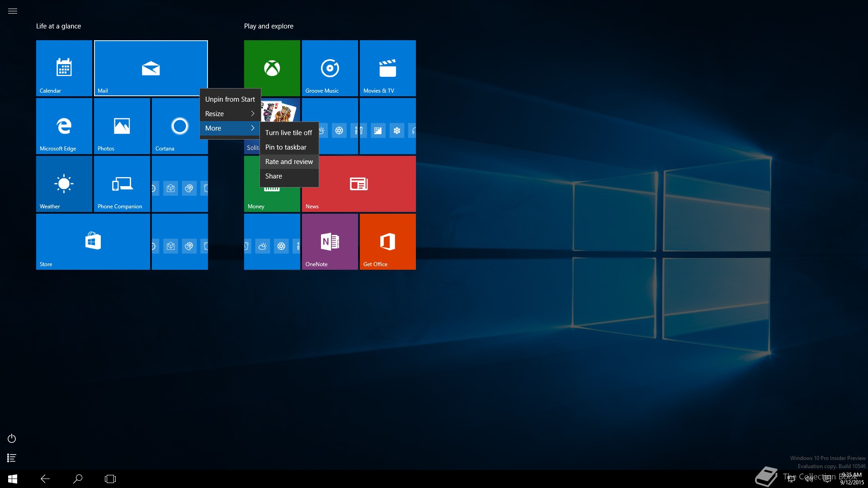Choose Turn live tile off
The image size is (868, 488).
click(x=289, y=133)
